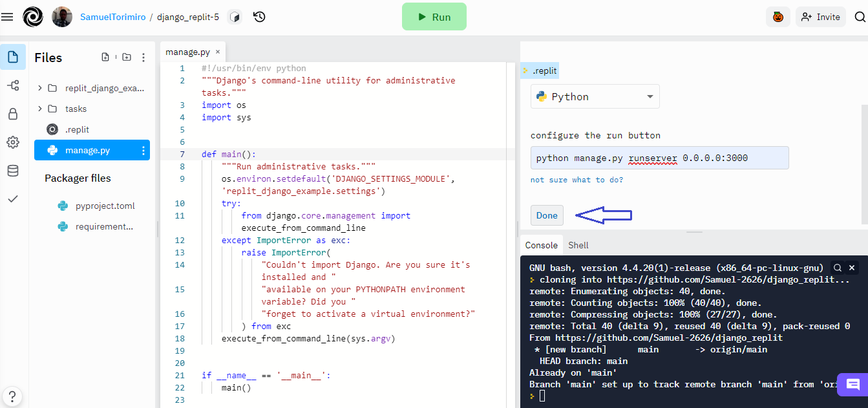The height and width of the screenshot is (408, 868).
Task: Expand the tasks folder
Action: point(40,109)
